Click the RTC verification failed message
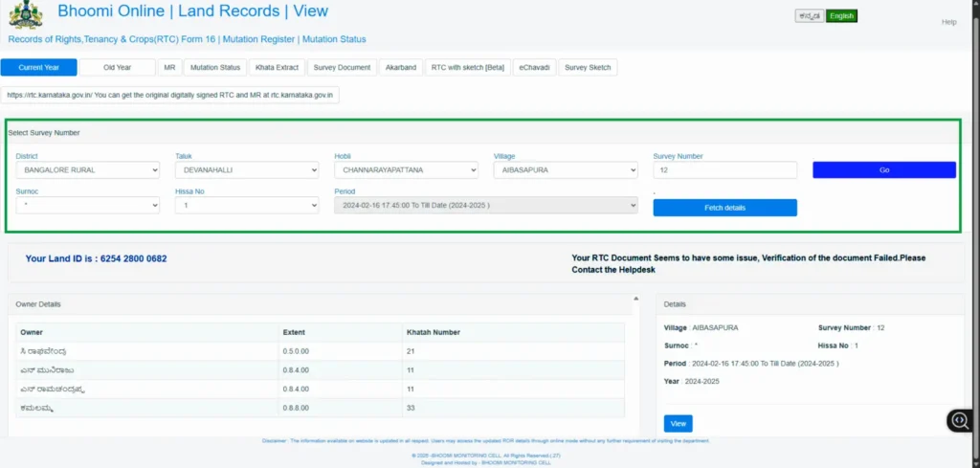 pyautogui.click(x=748, y=264)
